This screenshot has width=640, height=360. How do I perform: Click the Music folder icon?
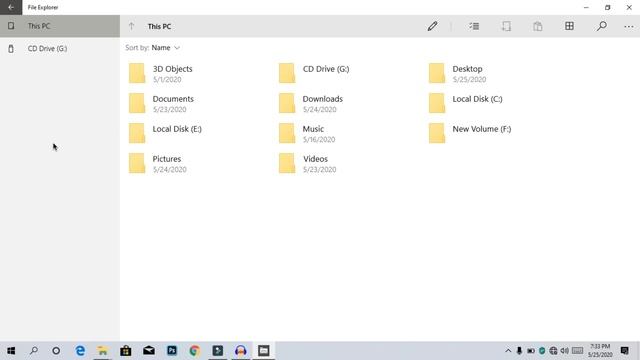click(x=287, y=133)
